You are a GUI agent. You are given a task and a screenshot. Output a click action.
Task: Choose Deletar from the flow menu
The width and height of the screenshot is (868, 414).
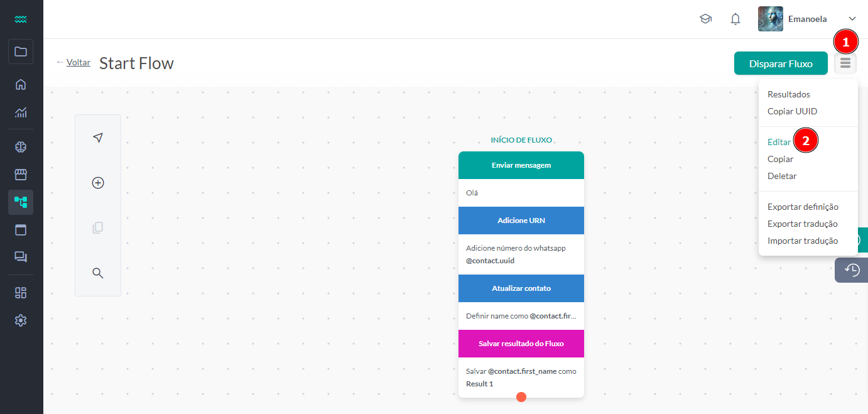coord(782,176)
